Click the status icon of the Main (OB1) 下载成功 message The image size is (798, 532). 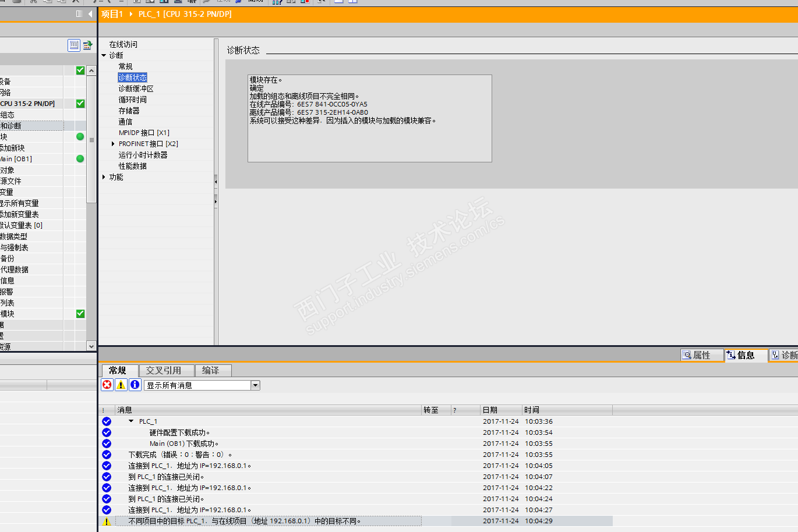click(107, 444)
